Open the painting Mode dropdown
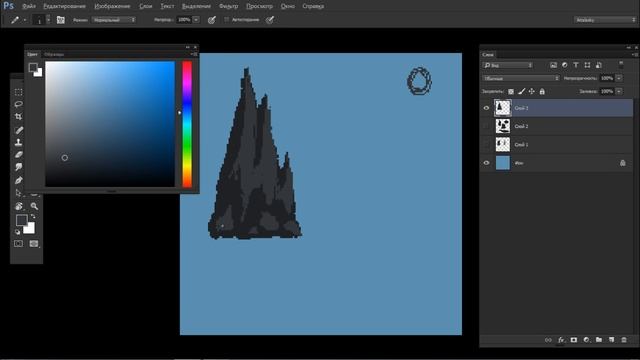This screenshot has height=360, width=640. pyautogui.click(x=114, y=20)
